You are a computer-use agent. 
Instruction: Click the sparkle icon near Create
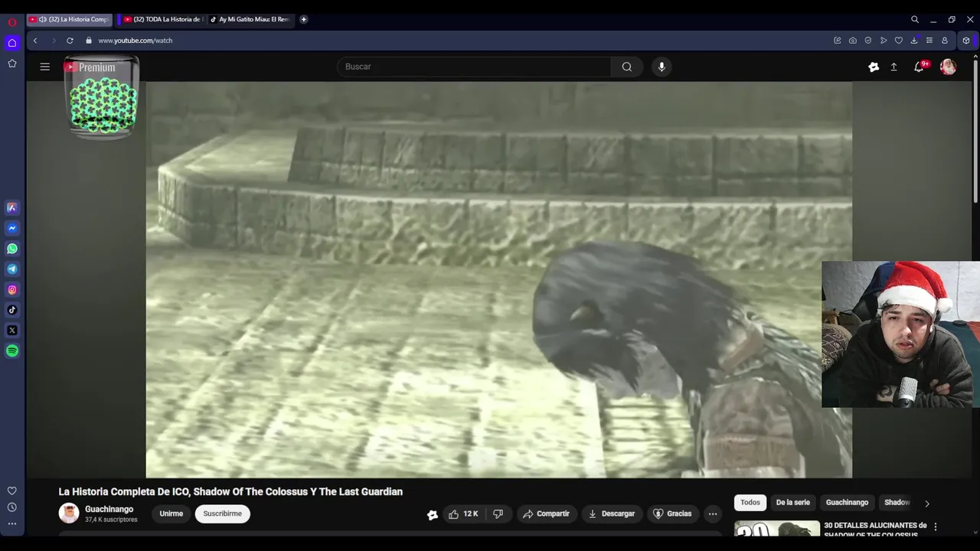click(x=874, y=67)
